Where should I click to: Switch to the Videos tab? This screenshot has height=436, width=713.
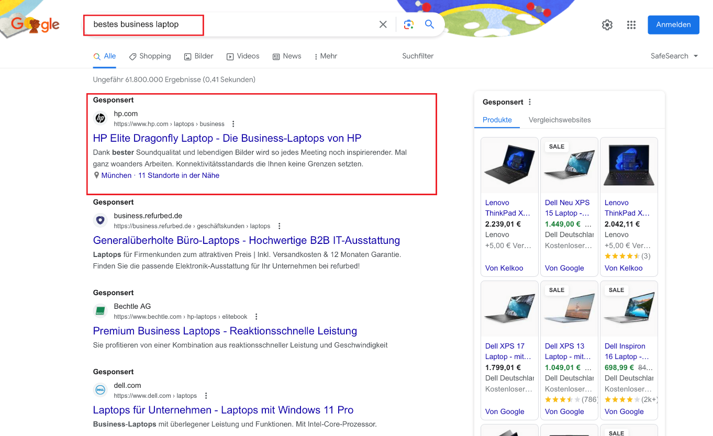coord(243,56)
